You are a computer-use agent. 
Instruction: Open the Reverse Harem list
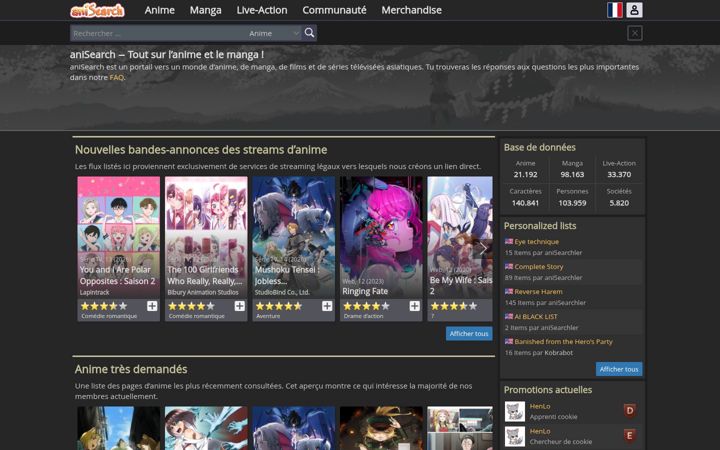[x=538, y=292]
